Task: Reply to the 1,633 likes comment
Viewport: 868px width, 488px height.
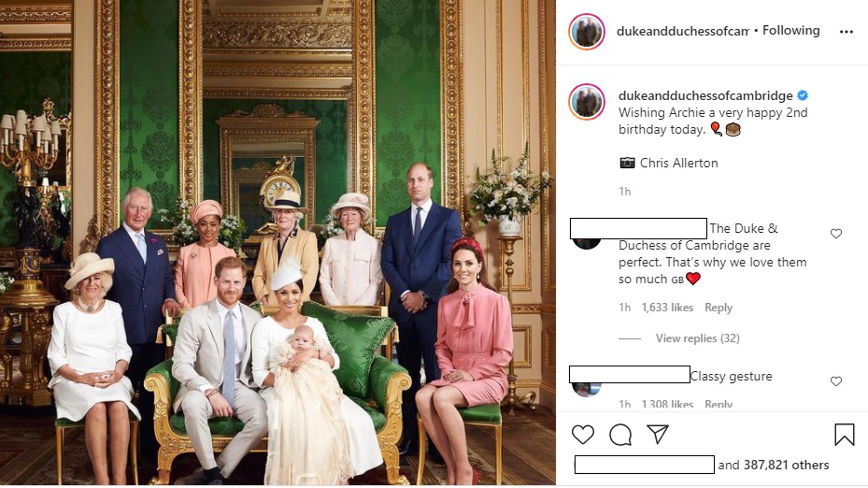Action: pyautogui.click(x=718, y=308)
